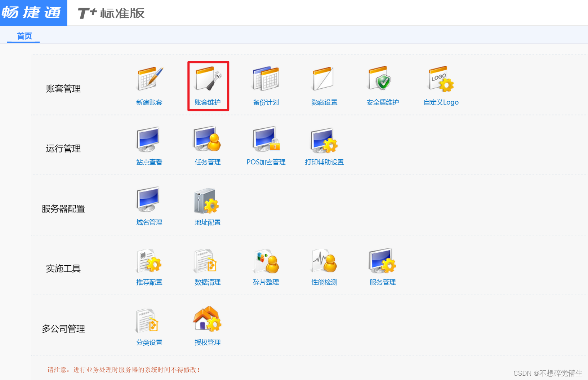
Task: Open the 自定义Logo gear icon
Action: [x=441, y=78]
